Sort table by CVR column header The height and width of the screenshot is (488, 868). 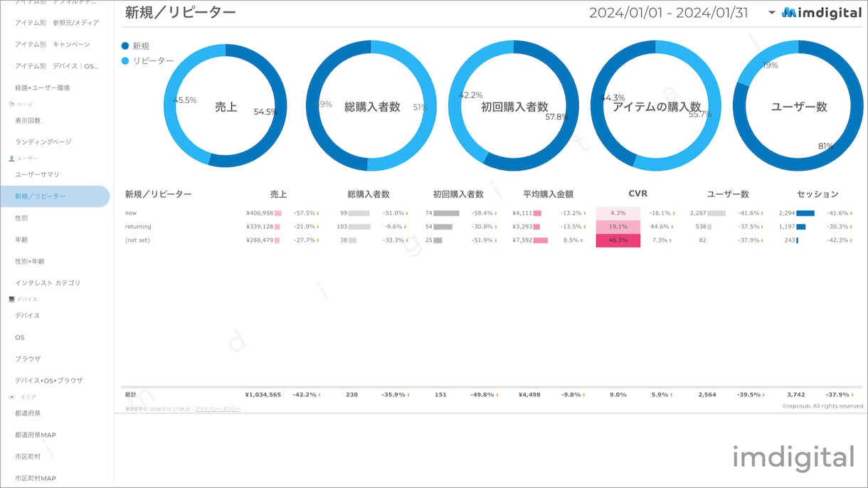click(x=638, y=193)
